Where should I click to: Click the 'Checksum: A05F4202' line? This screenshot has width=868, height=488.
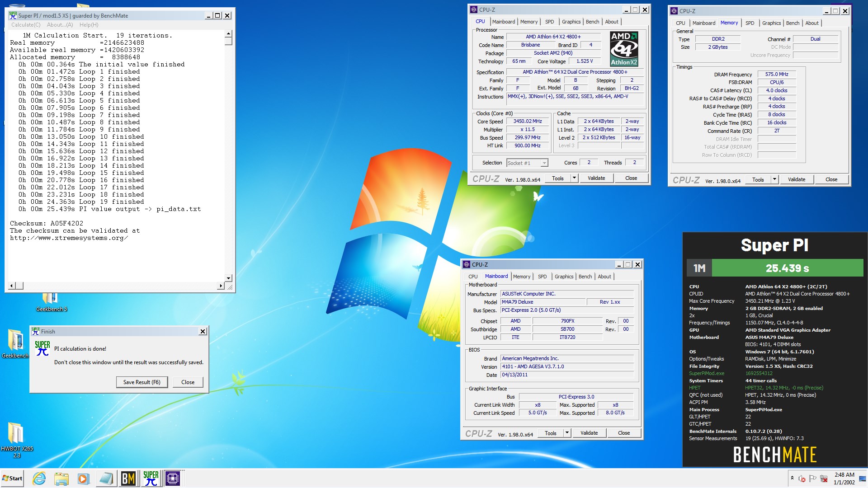pos(47,223)
